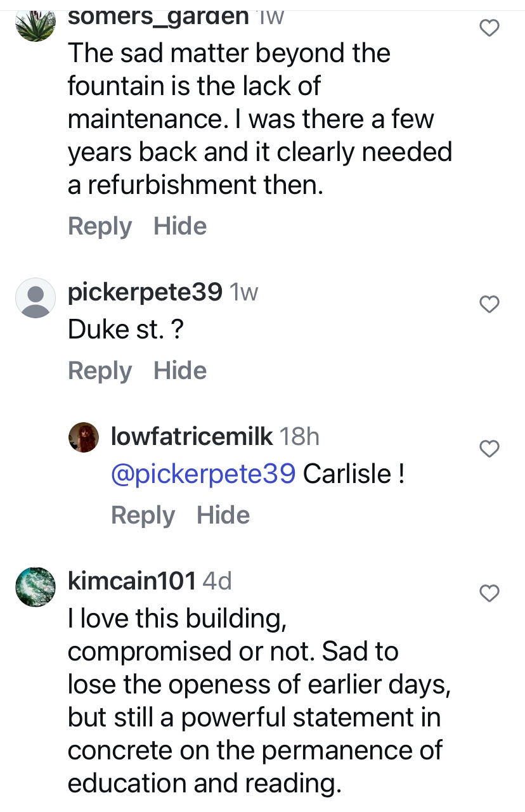The width and height of the screenshot is (525, 812).
Task: Open the @pickerpete39 mention link
Action: 203,474
